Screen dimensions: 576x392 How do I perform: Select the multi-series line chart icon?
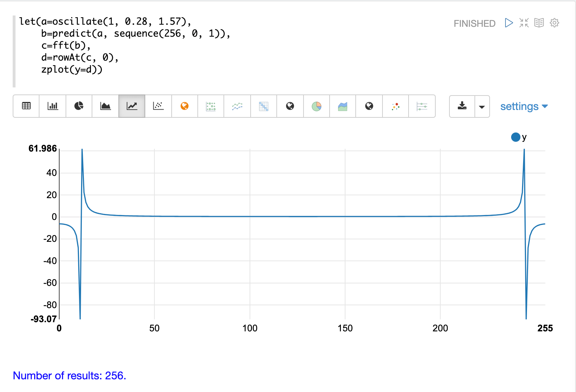(x=237, y=106)
